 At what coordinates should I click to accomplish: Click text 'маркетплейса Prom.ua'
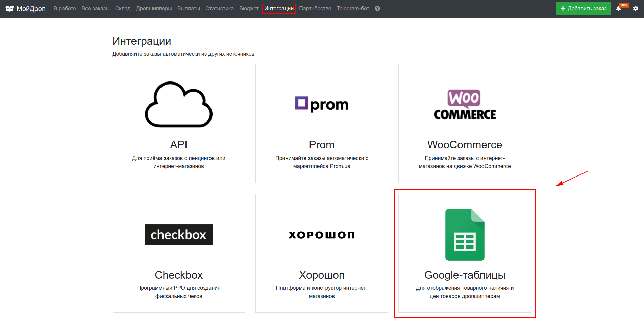tap(322, 166)
